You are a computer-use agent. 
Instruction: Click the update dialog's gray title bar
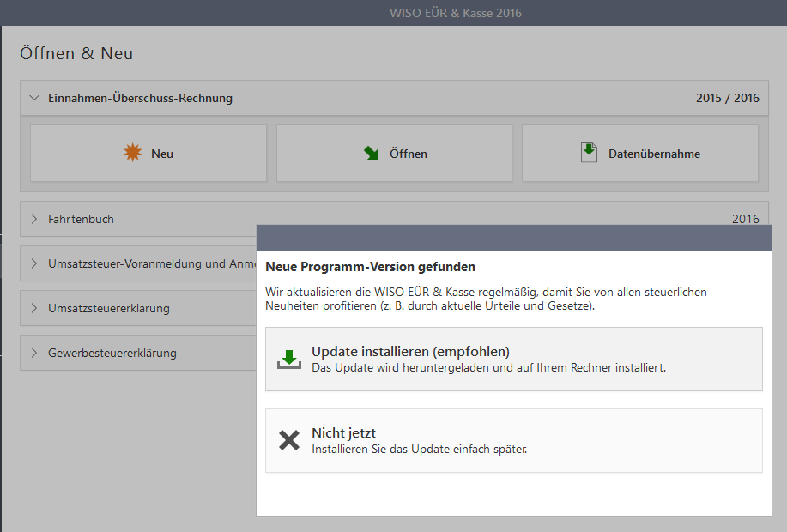pos(521,238)
